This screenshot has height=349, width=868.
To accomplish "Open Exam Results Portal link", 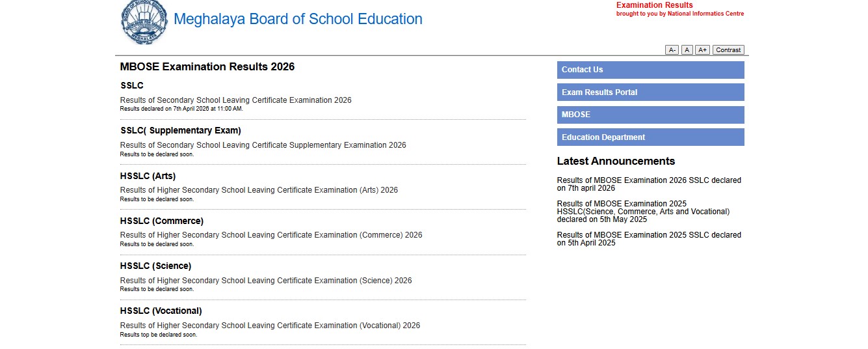I will [650, 92].
